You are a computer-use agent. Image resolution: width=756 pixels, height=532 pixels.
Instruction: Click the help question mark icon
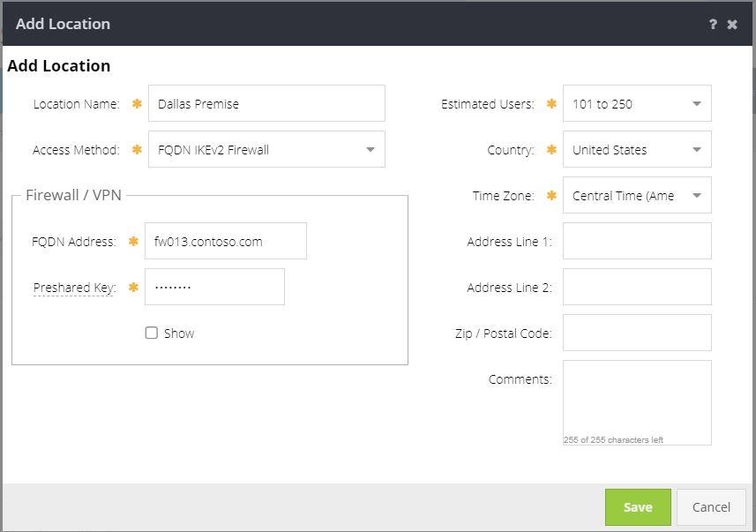click(713, 24)
